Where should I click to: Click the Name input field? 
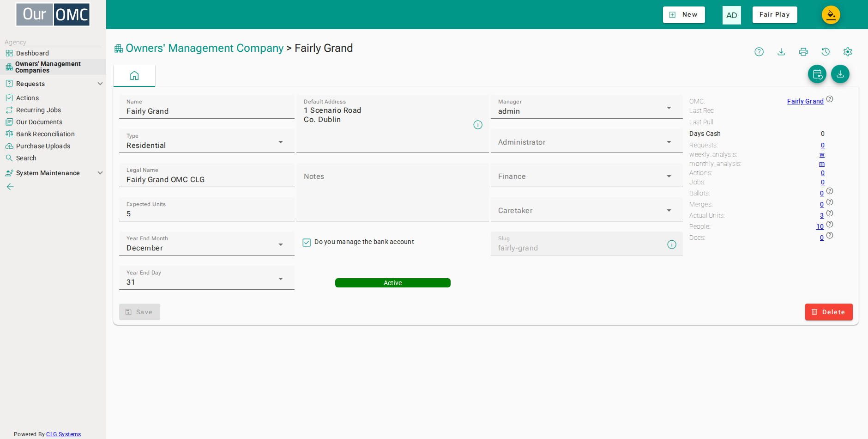click(207, 107)
